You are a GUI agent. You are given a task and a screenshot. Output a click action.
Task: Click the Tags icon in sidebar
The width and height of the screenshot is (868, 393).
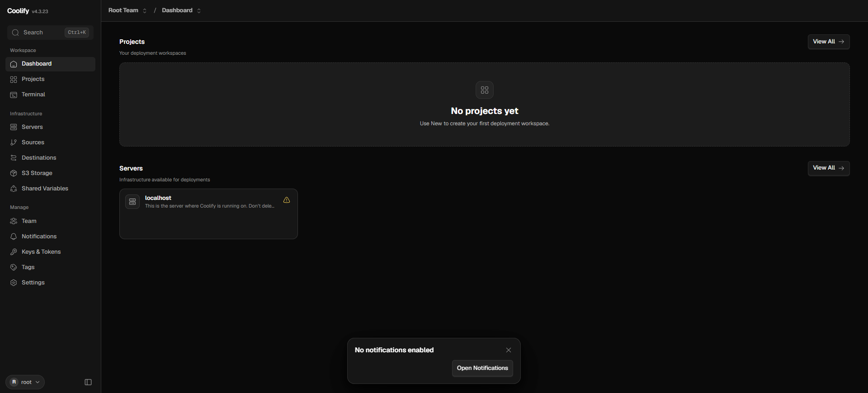pos(14,268)
